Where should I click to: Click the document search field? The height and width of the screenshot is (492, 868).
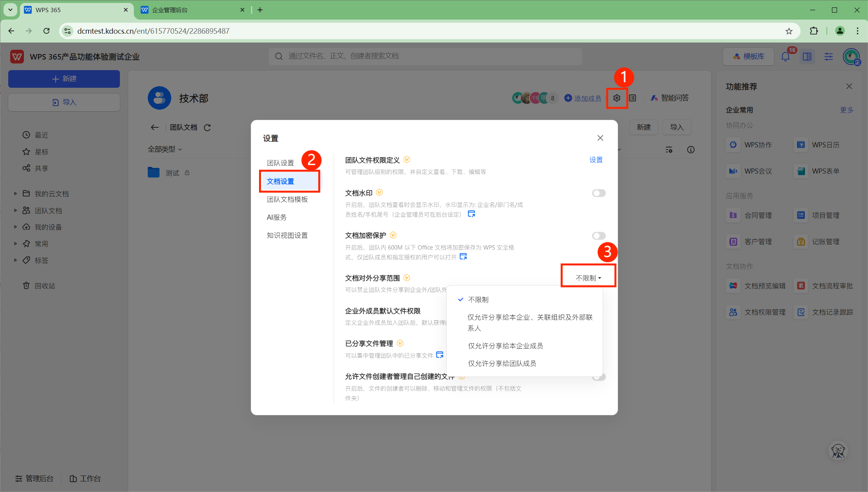pyautogui.click(x=425, y=56)
